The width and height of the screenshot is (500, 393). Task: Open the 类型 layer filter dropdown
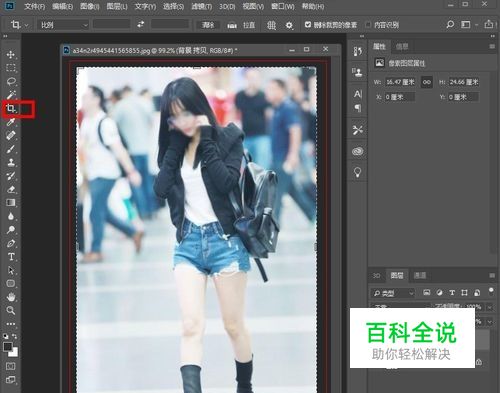393,293
